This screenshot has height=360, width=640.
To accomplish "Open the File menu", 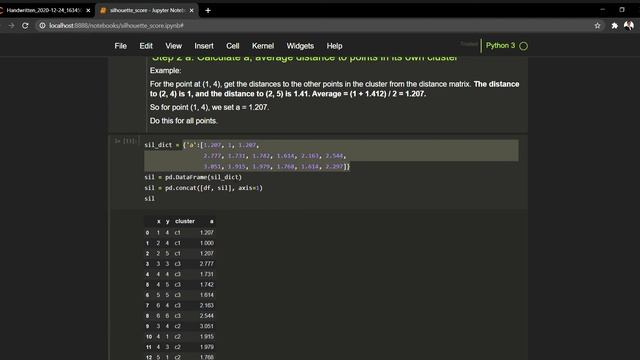I will [x=120, y=46].
